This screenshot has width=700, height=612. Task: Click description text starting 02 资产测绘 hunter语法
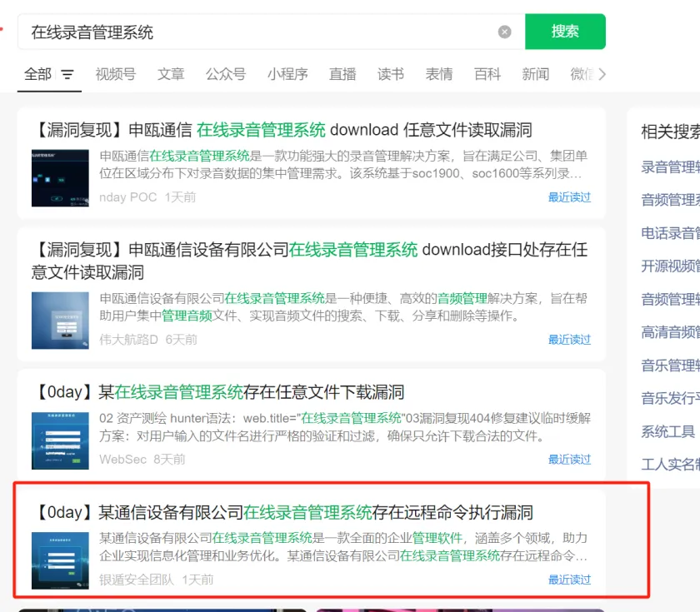pos(345,427)
